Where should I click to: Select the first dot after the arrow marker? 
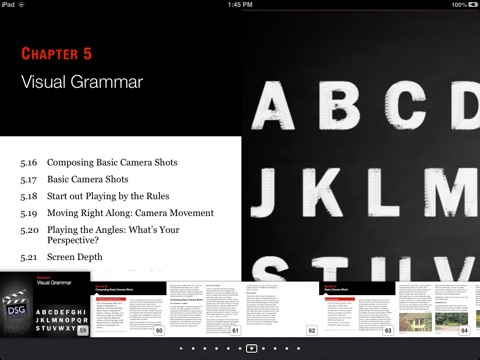pyautogui.click(x=193, y=348)
